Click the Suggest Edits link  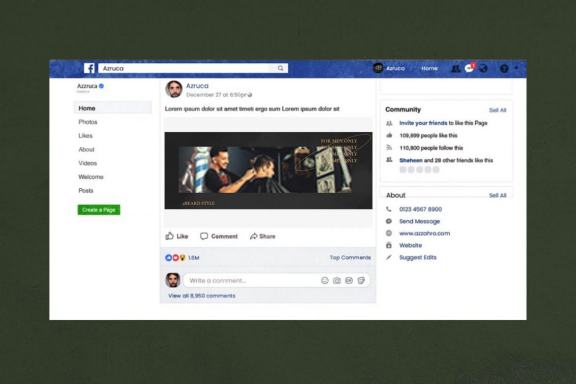[x=418, y=257]
